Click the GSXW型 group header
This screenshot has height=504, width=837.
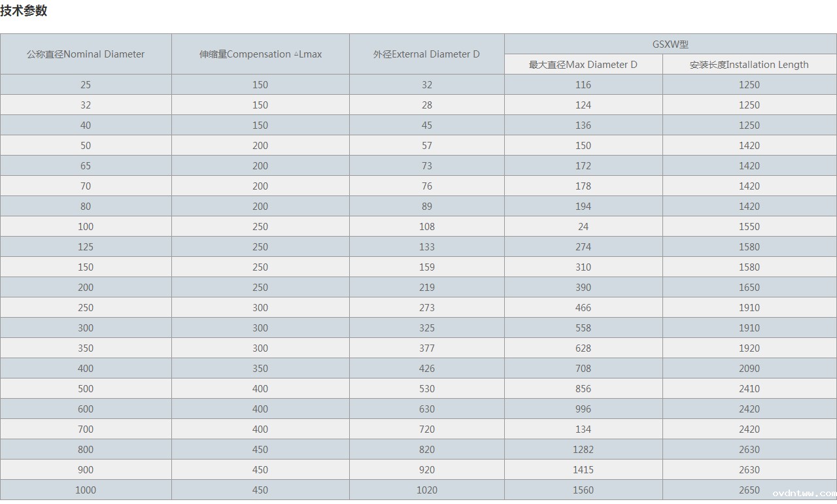pyautogui.click(x=670, y=44)
